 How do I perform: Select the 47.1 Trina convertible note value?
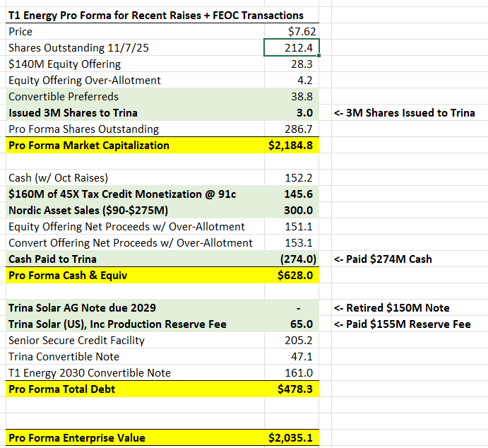[302, 356]
